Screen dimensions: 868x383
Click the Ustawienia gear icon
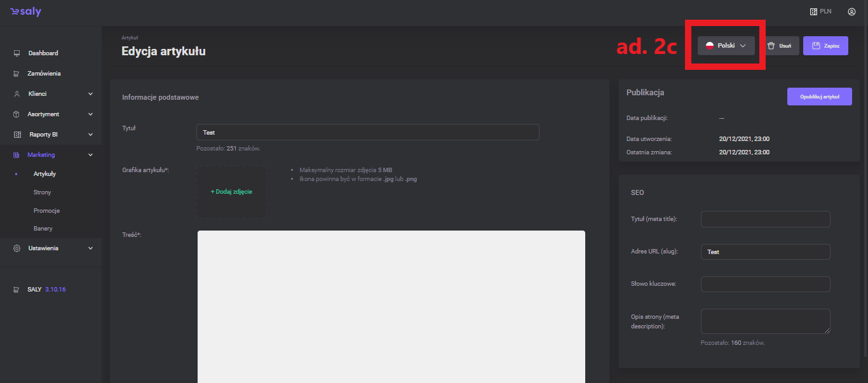17,248
